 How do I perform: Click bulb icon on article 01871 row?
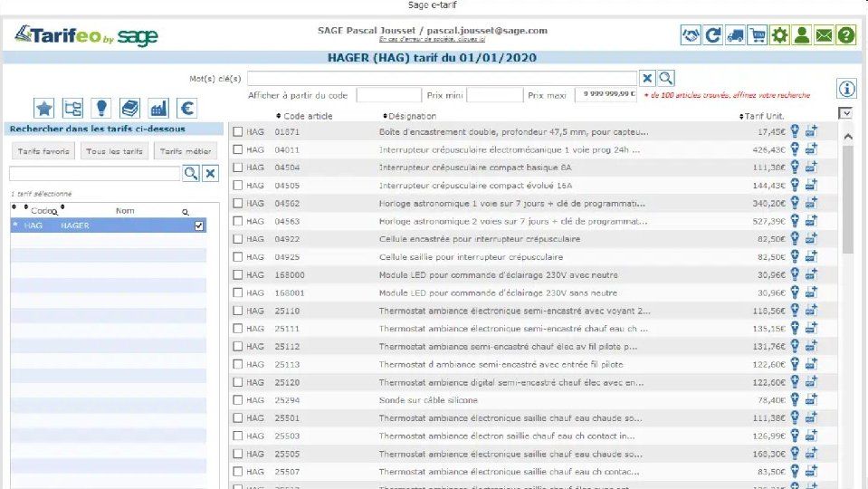(795, 131)
